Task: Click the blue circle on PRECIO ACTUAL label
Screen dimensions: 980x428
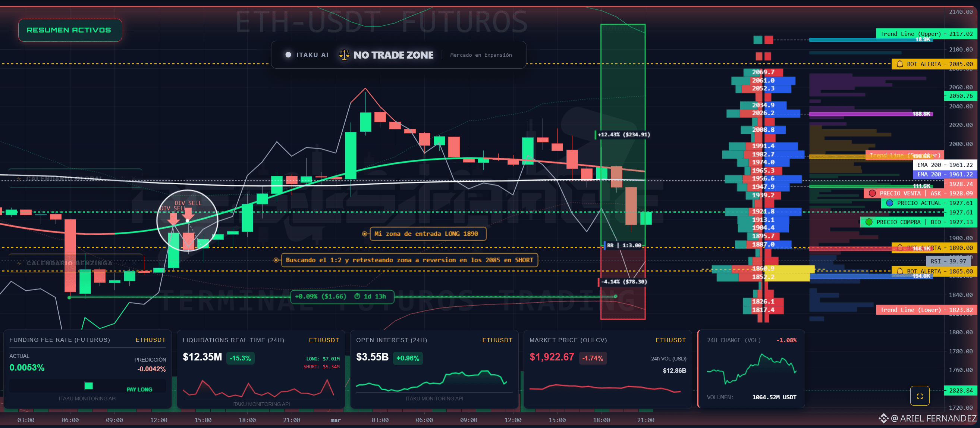Action: coord(889,203)
